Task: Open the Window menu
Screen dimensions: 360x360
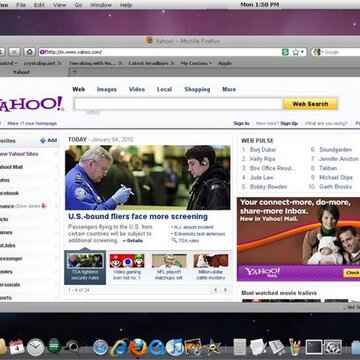Action: (x=101, y=5)
